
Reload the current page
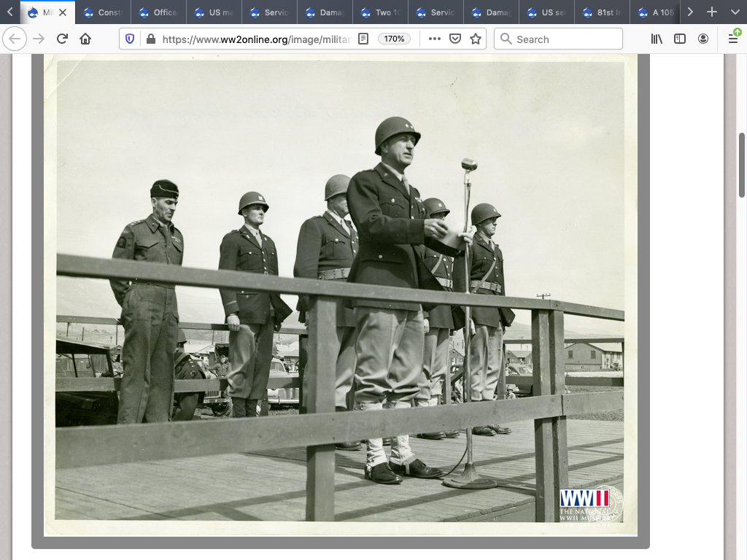point(62,39)
